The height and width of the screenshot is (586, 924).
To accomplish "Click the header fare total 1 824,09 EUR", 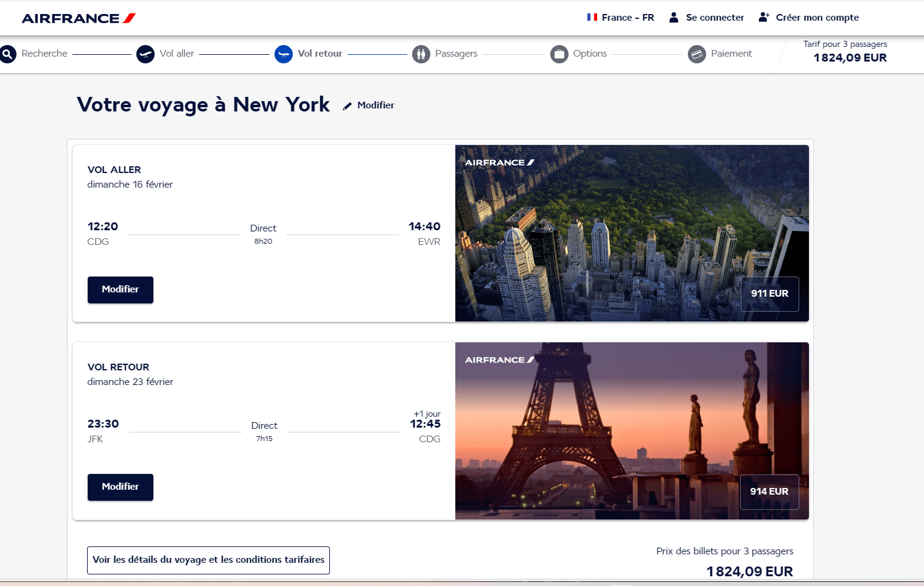I will [850, 58].
